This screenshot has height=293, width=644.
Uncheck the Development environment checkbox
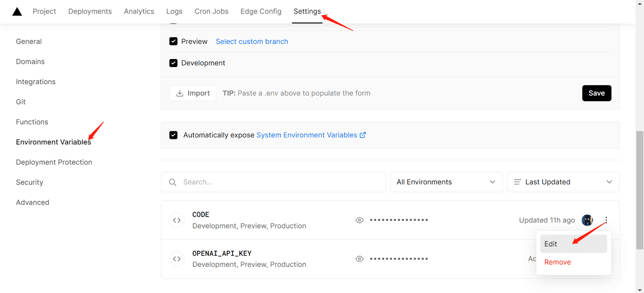[x=174, y=63]
